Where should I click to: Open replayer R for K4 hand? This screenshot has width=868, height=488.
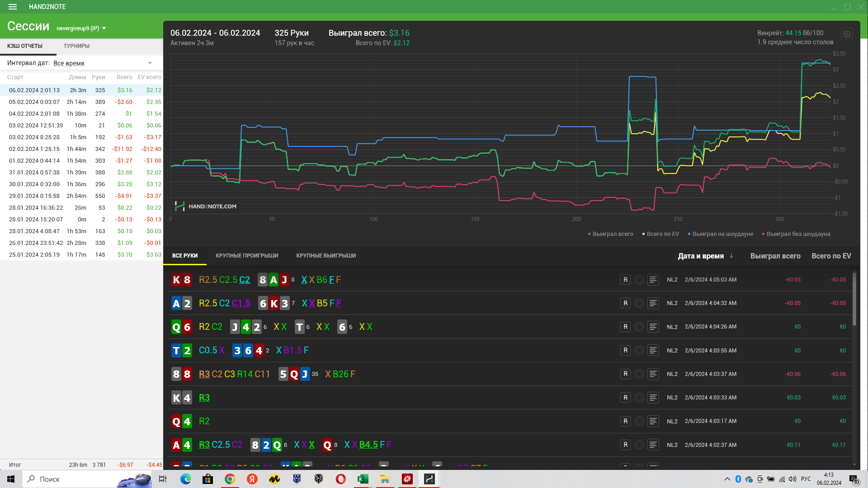(x=625, y=398)
